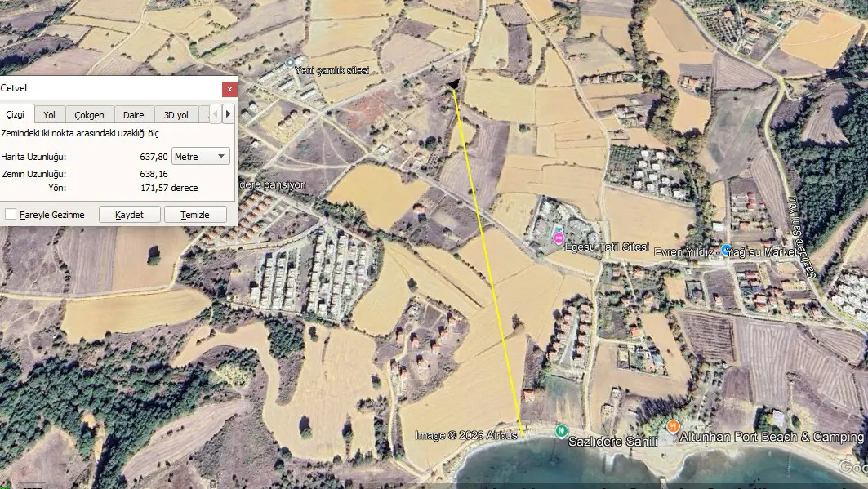Click the Egesu Tatil Sitesi label
This screenshot has width=868, height=489.
pyautogui.click(x=607, y=247)
